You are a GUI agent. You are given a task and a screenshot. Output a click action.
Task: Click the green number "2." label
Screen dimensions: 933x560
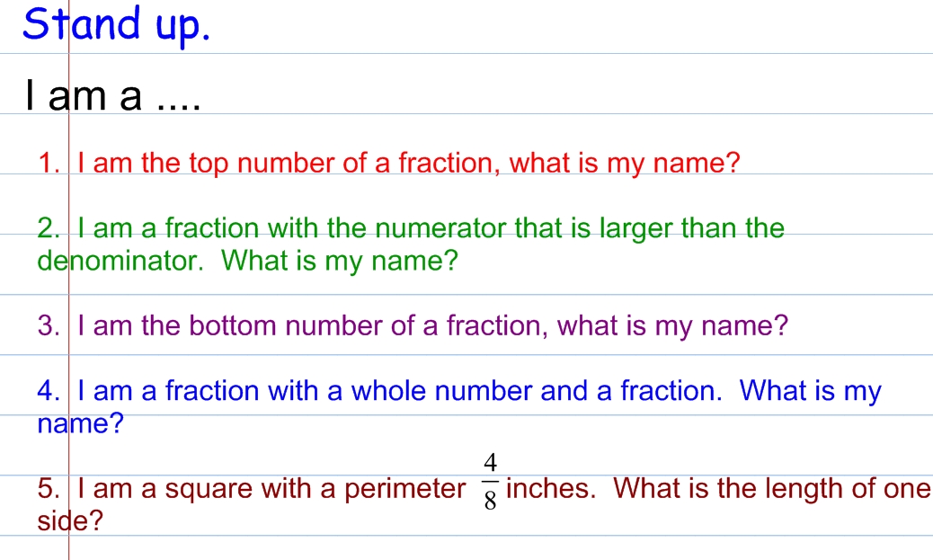pyautogui.click(x=49, y=228)
